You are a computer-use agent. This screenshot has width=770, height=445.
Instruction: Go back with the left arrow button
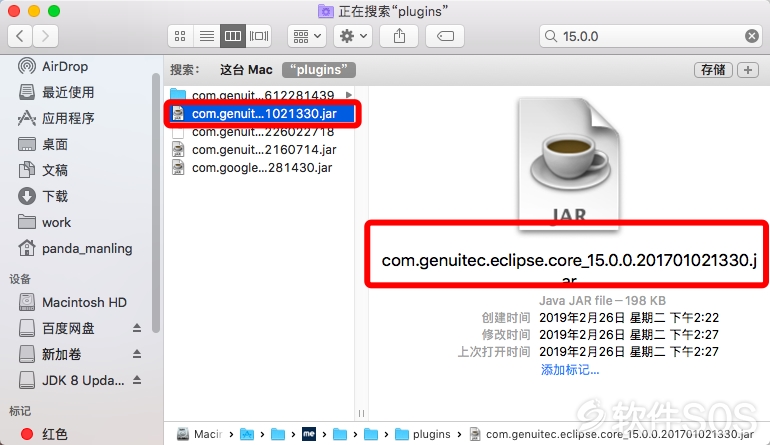click(x=20, y=36)
